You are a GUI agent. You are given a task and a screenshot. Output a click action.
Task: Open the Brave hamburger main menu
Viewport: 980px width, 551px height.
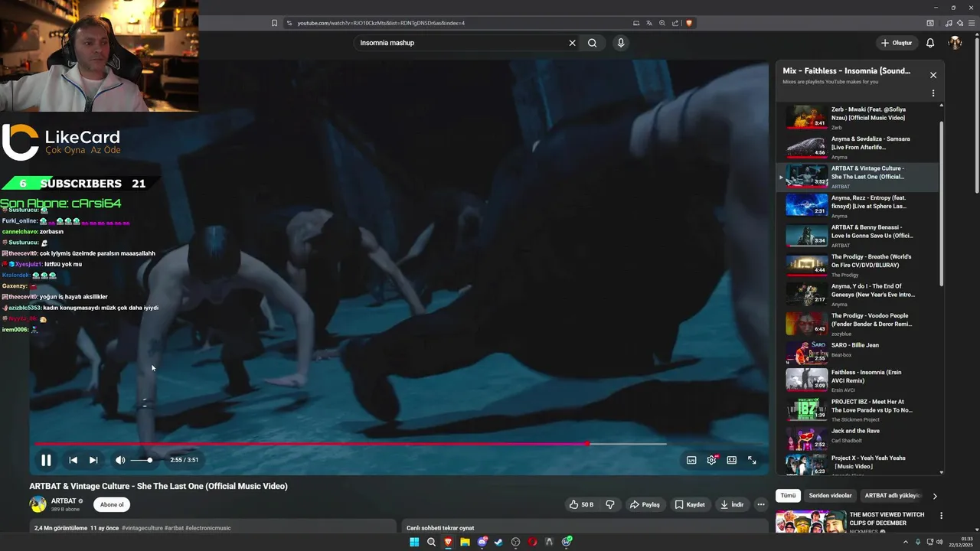(971, 23)
